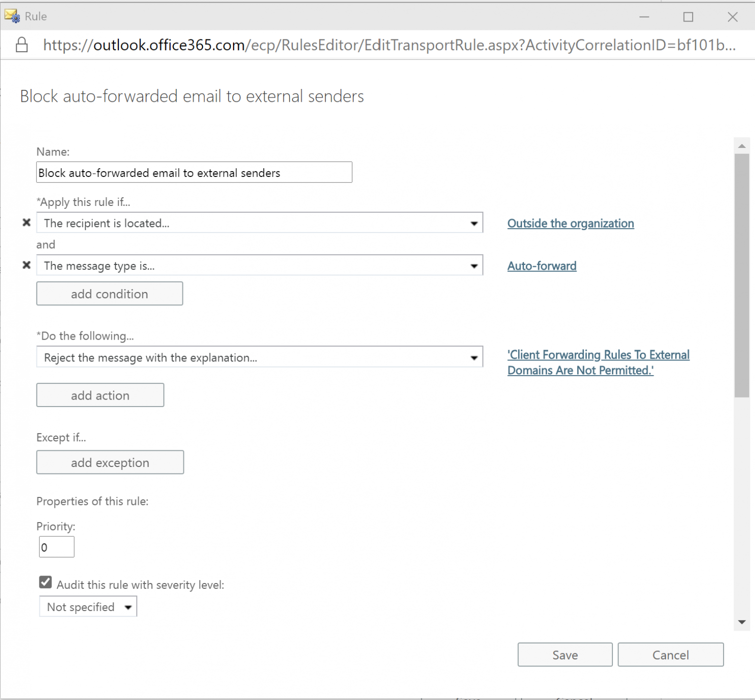The width and height of the screenshot is (755, 700).
Task: Click the lock icon in the address bar
Action: coord(22,45)
